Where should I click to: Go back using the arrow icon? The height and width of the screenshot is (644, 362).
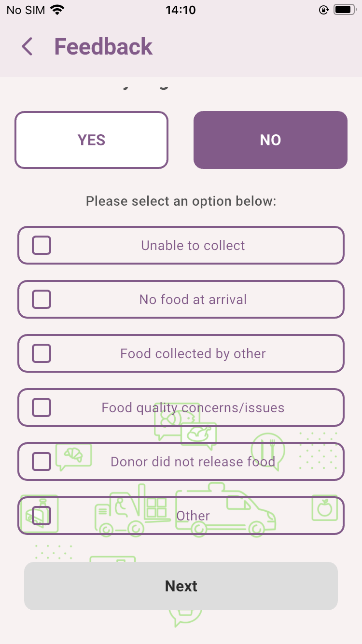(x=27, y=47)
